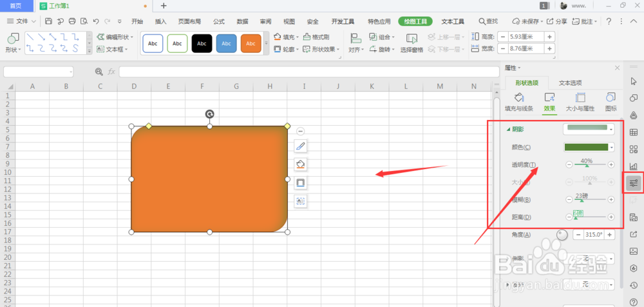Screen dimensions: 644x307
Task: Apply the orange Abc shape style
Action: 251,43
